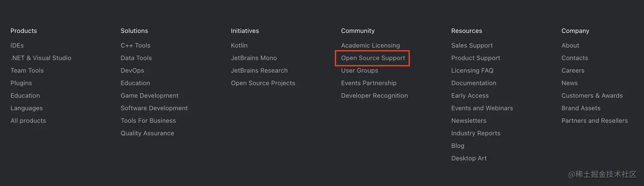Open Game Development solutions link

pos(149,96)
